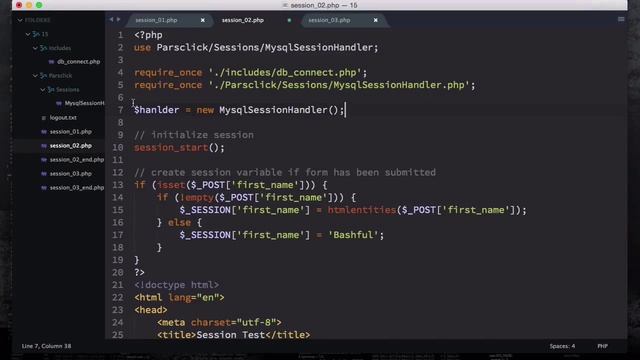This screenshot has height=360, width=640.
Task: Open the PHP syntax selector in status bar
Action: coord(602,346)
